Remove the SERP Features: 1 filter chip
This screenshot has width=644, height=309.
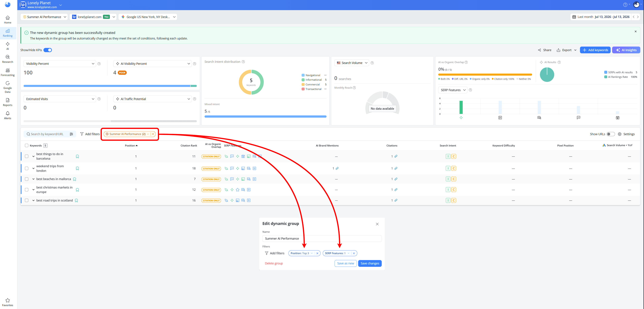tap(354, 253)
